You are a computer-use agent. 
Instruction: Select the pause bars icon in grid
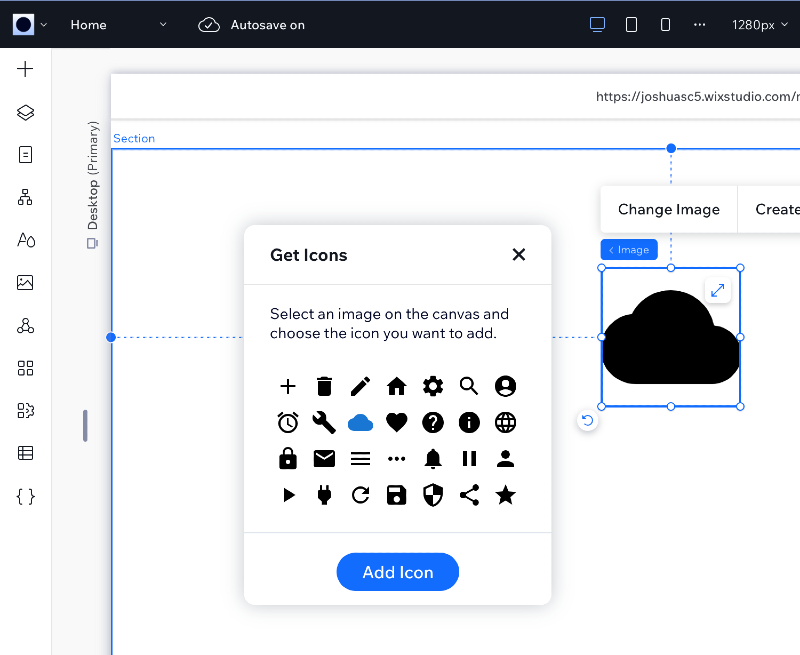coord(469,459)
